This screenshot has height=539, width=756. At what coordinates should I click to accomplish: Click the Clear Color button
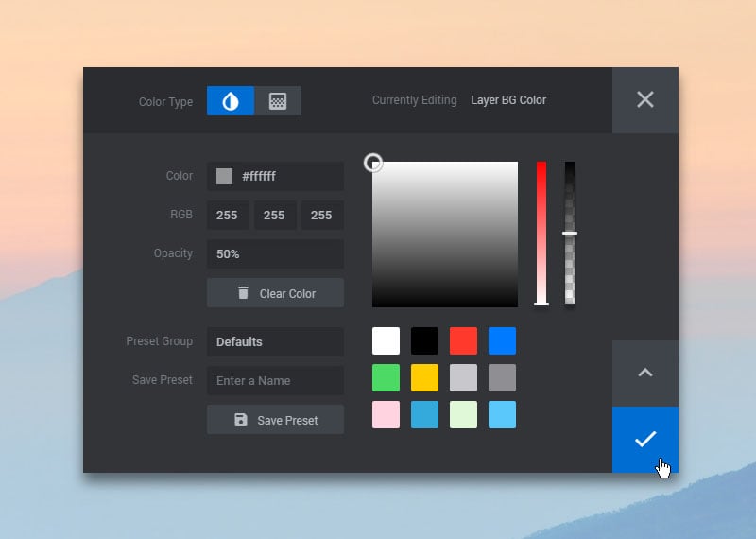(x=275, y=293)
